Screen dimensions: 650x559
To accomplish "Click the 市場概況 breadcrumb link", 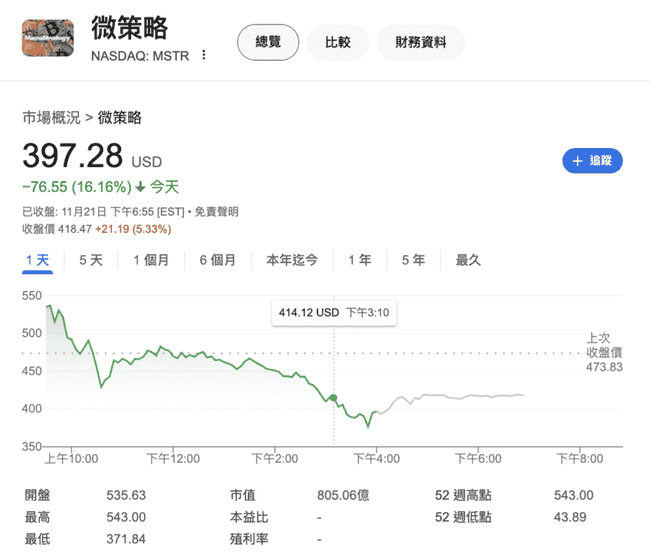I will coord(51,117).
